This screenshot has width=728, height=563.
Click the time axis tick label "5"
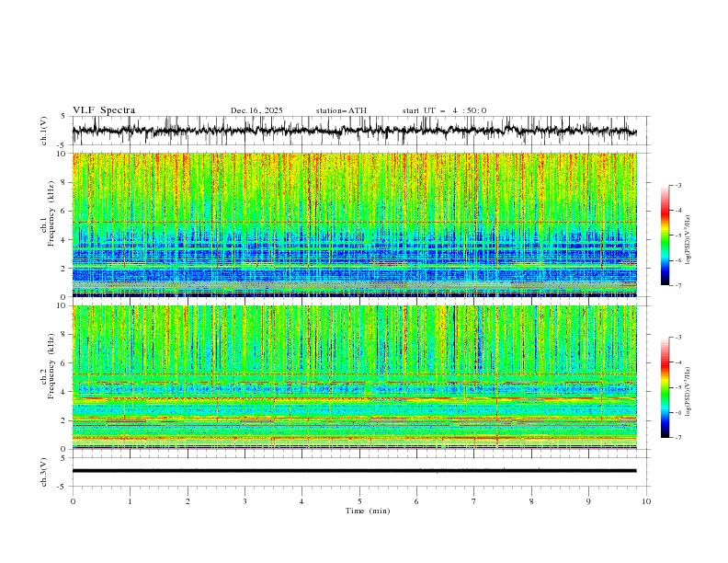click(x=359, y=501)
